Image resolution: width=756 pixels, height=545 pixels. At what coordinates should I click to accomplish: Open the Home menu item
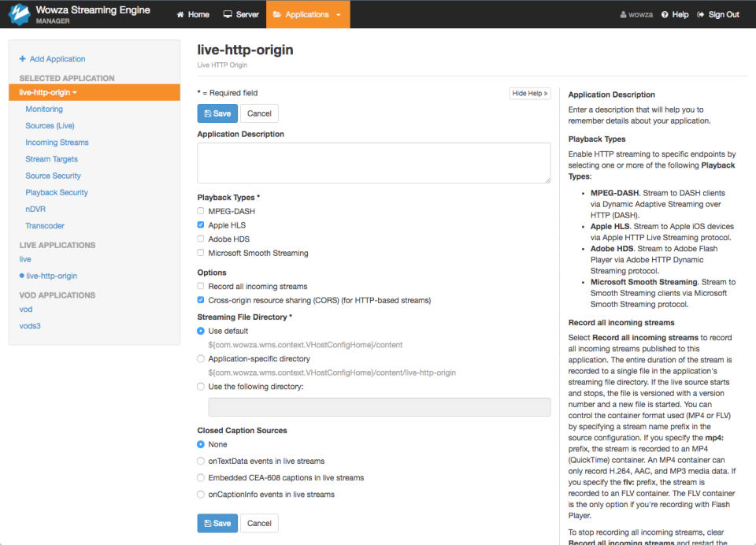tap(193, 14)
